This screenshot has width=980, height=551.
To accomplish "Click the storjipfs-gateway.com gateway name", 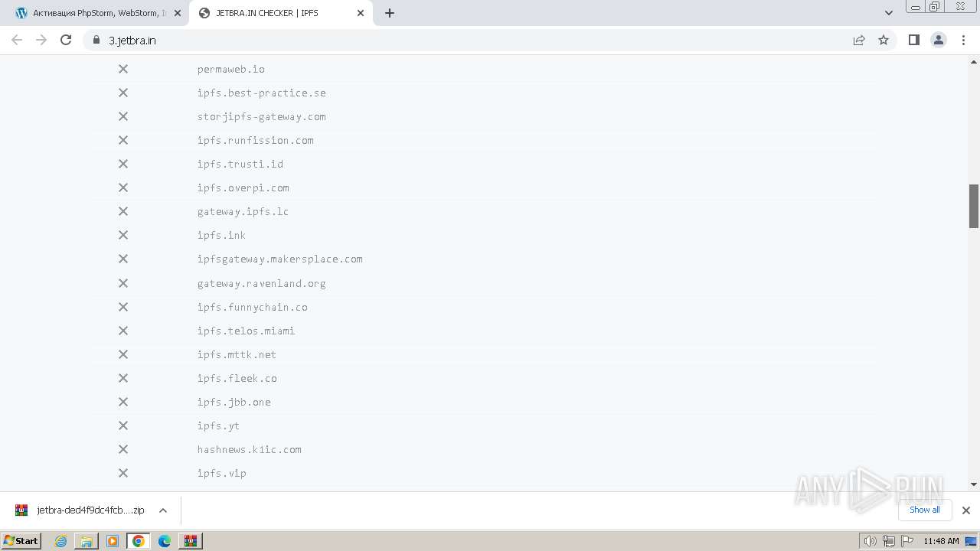I will point(262,116).
